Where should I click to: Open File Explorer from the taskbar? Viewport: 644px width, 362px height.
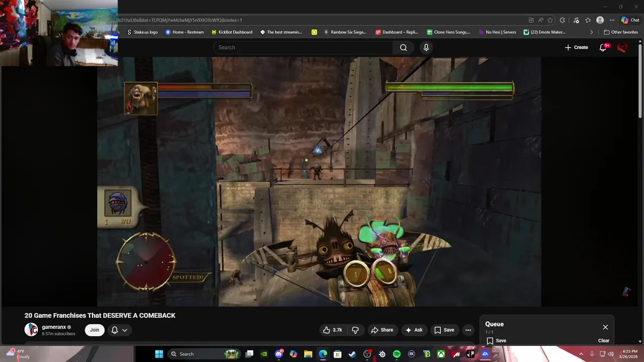pyautogui.click(x=308, y=354)
